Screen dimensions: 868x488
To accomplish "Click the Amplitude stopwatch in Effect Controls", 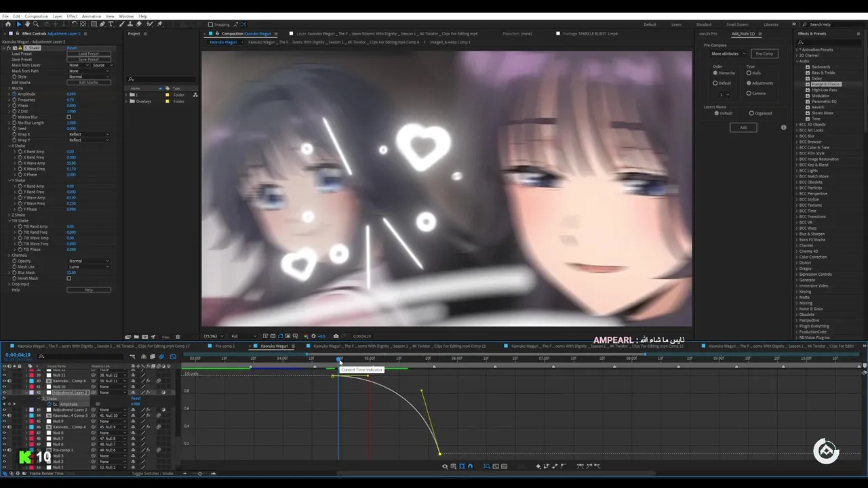I will (14, 94).
